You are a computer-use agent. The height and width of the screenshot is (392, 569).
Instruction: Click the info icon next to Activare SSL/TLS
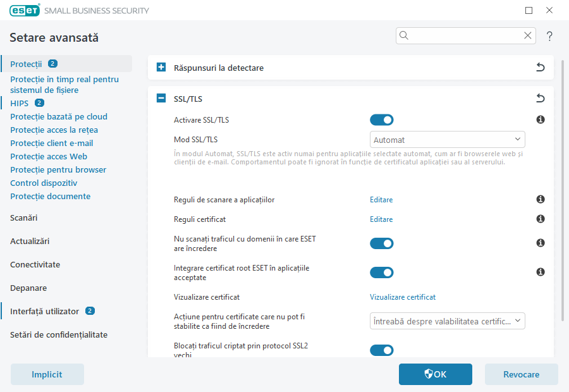coord(541,119)
